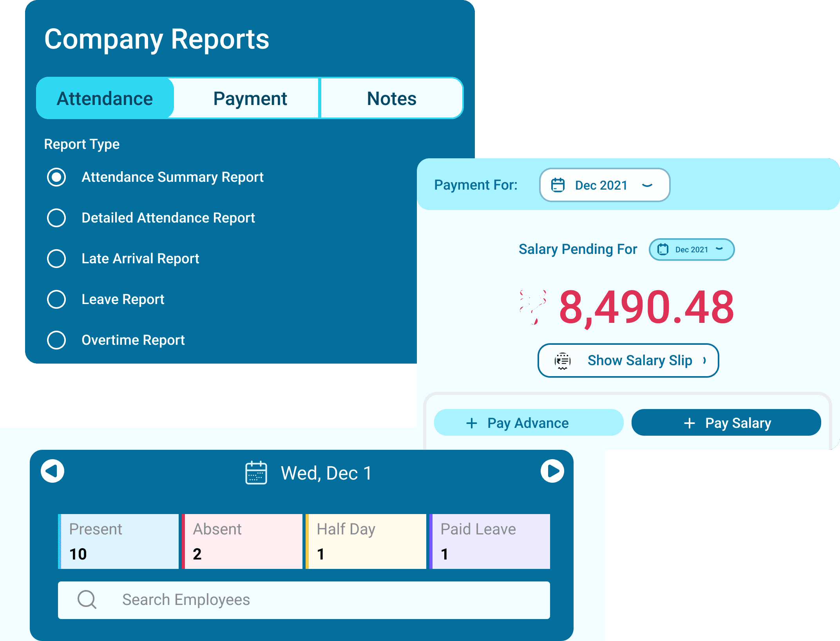Select Detailed Attendance Report option
Screen dimensions: 840x641
point(56,218)
